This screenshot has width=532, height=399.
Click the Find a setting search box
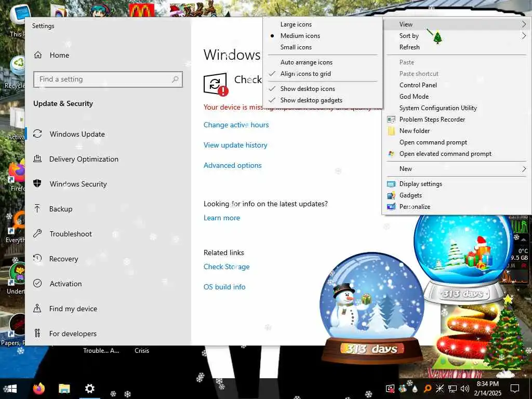[108, 79]
